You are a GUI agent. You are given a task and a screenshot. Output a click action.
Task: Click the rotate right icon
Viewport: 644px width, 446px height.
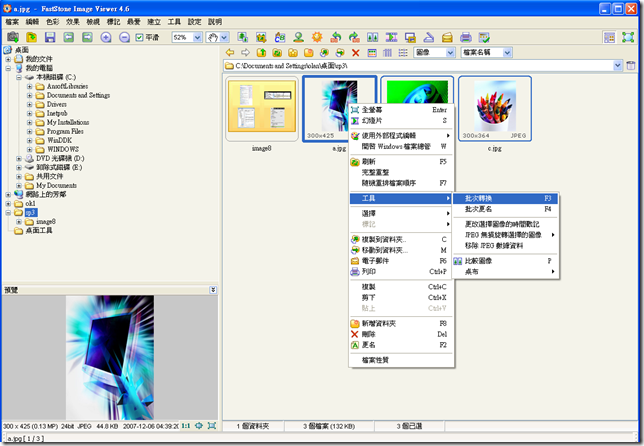(354, 37)
